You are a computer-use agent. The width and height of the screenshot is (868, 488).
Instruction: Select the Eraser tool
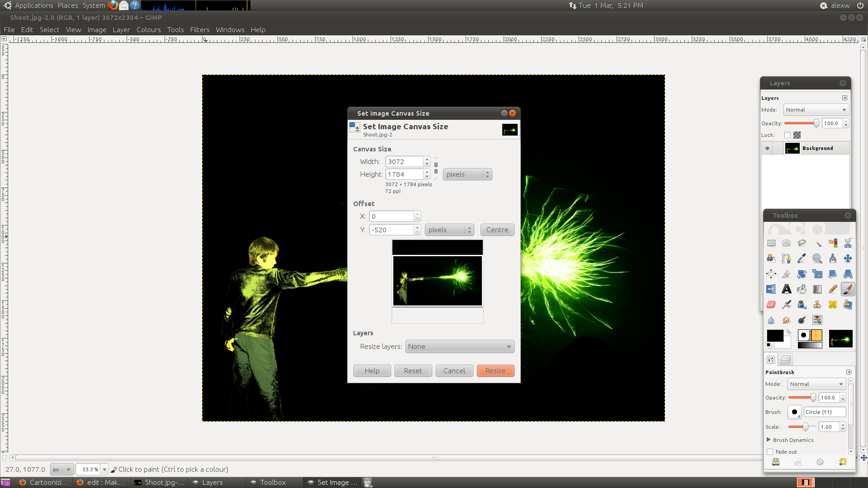[x=771, y=305]
